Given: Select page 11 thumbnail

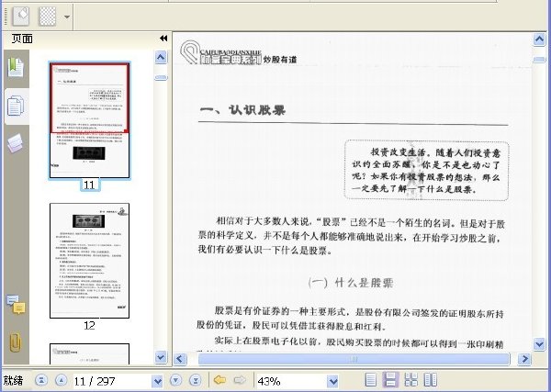Looking at the screenshot, I should click(89, 120).
